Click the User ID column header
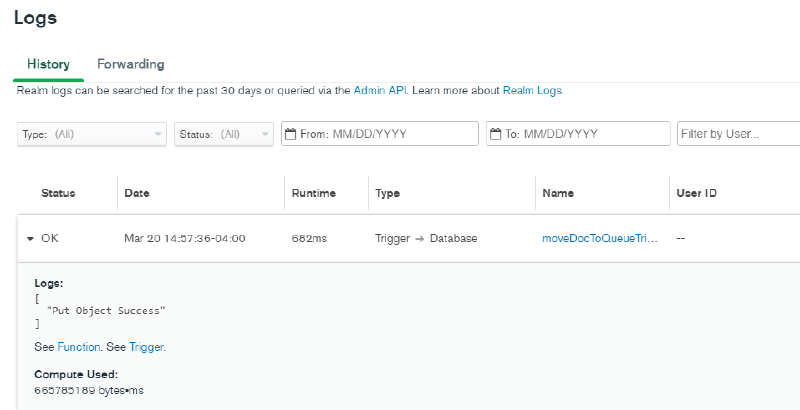Image resolution: width=800 pixels, height=410 pixels. (x=696, y=193)
